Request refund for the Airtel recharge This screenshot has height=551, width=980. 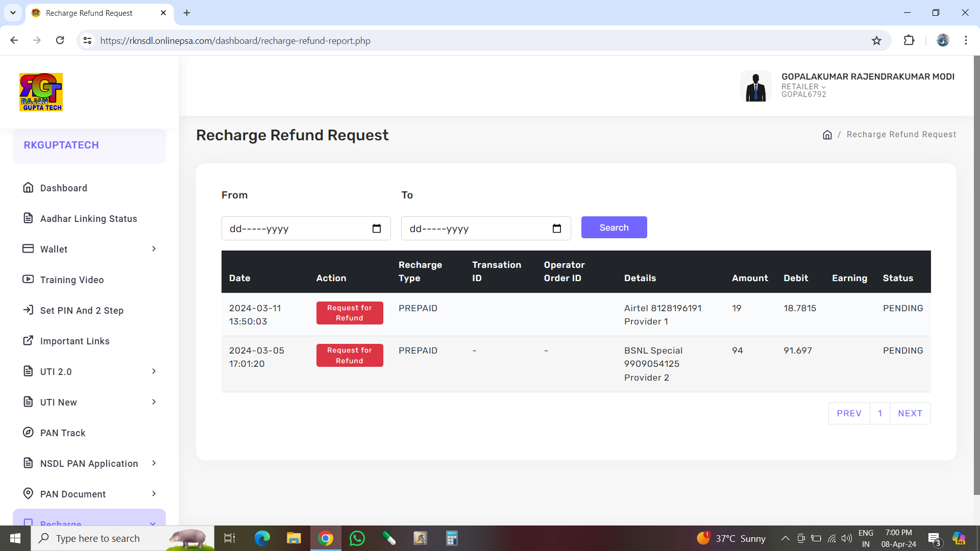349,313
